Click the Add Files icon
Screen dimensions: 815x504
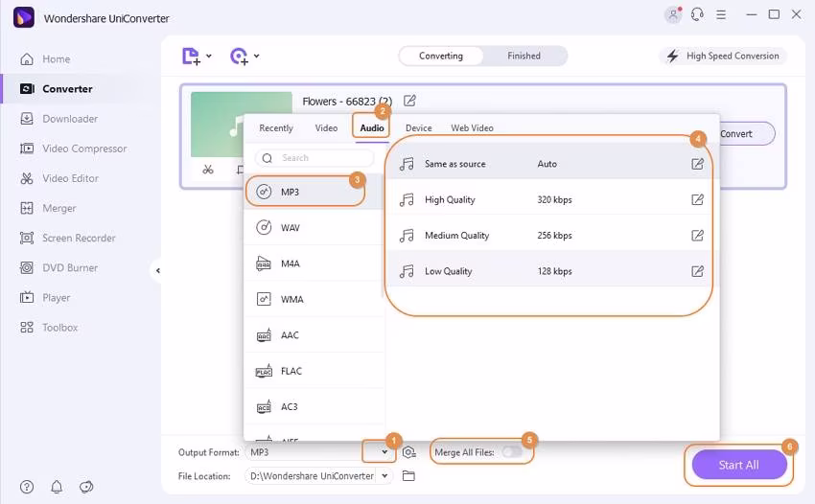coord(191,57)
